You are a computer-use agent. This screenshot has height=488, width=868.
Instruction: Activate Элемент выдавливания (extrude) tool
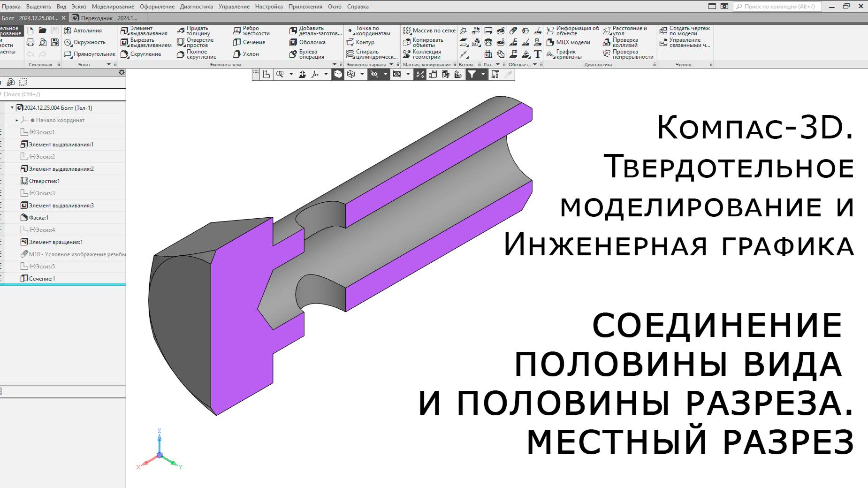(144, 30)
